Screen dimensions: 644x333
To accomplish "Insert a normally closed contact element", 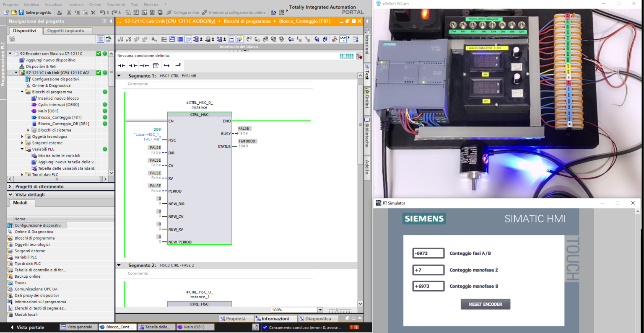I will coord(132,65).
